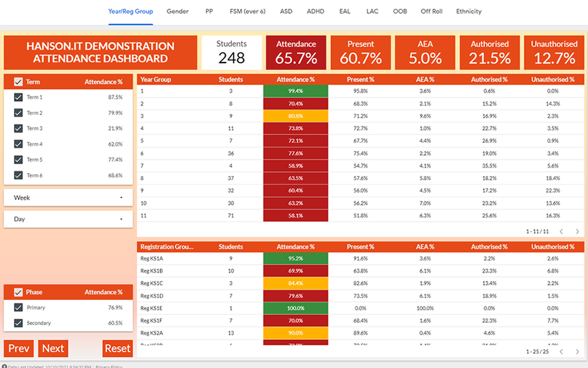Open the Day dropdown filter

click(x=68, y=219)
